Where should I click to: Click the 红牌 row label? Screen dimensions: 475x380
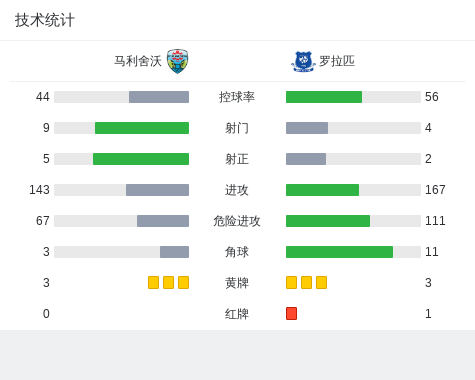click(x=237, y=314)
